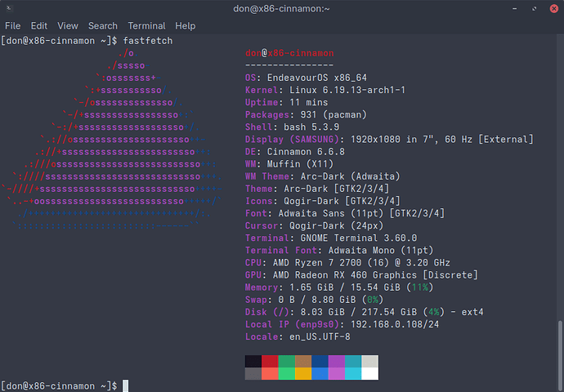Click the dark blue color block in the top palette row
This screenshot has width=564, height=392.
pyautogui.click(x=320, y=362)
